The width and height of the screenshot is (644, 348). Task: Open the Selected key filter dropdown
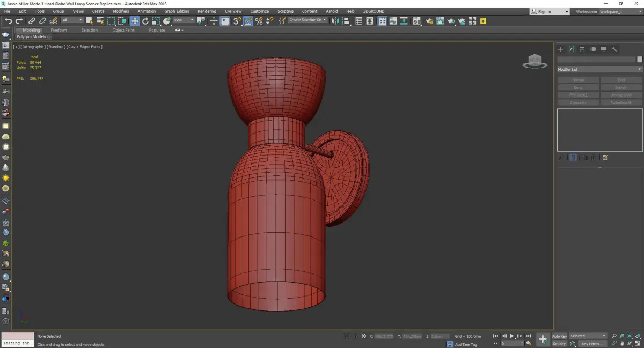pos(588,336)
